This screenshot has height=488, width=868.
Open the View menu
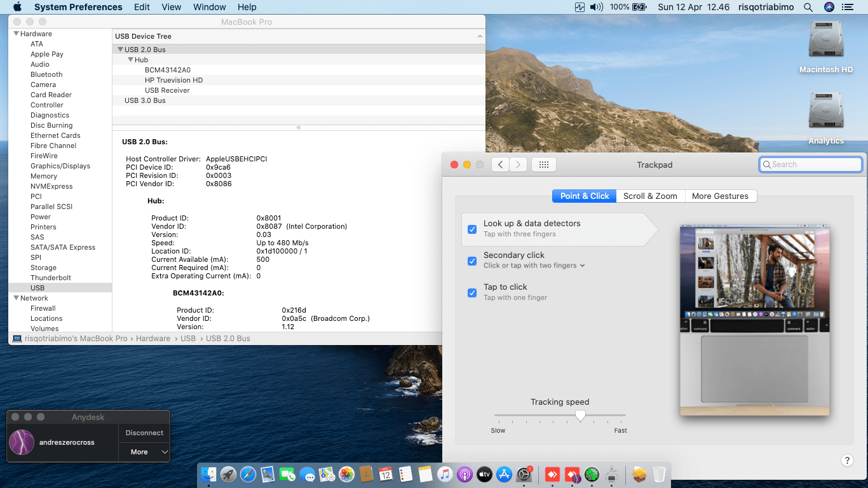tap(172, 7)
